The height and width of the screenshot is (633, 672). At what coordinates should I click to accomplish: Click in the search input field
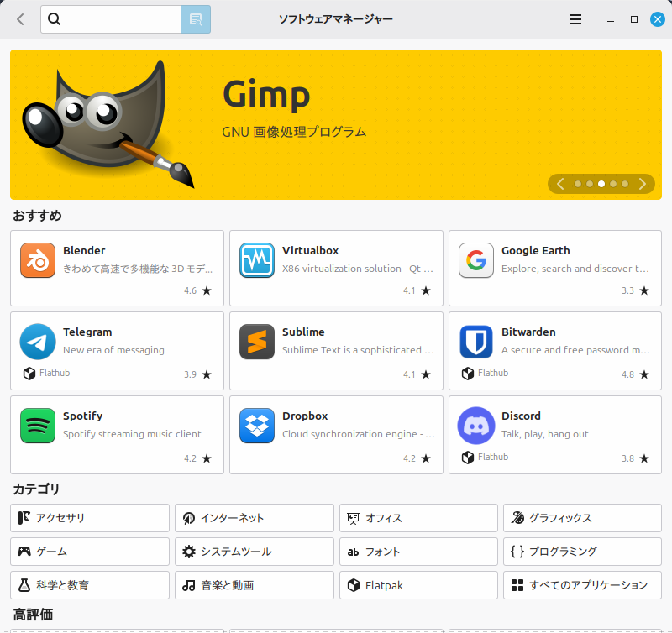122,19
